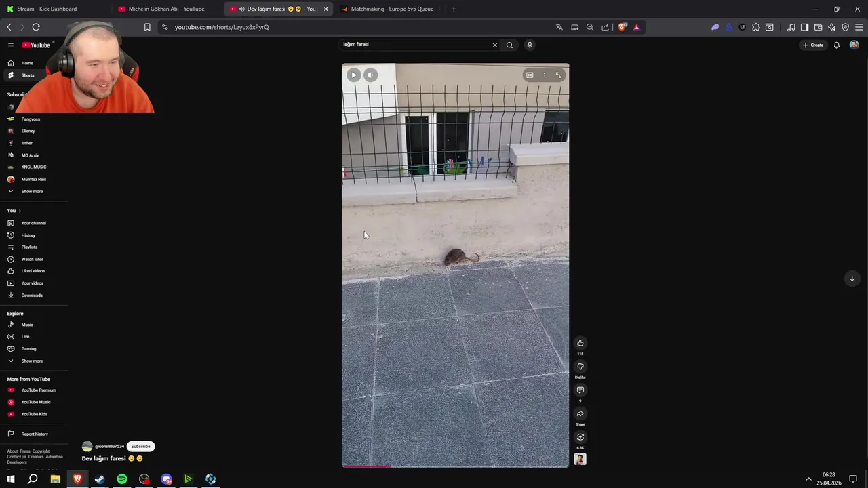Viewport: 868px width, 488px height.
Task: Expand Explore with Show more
Action: coord(32,361)
